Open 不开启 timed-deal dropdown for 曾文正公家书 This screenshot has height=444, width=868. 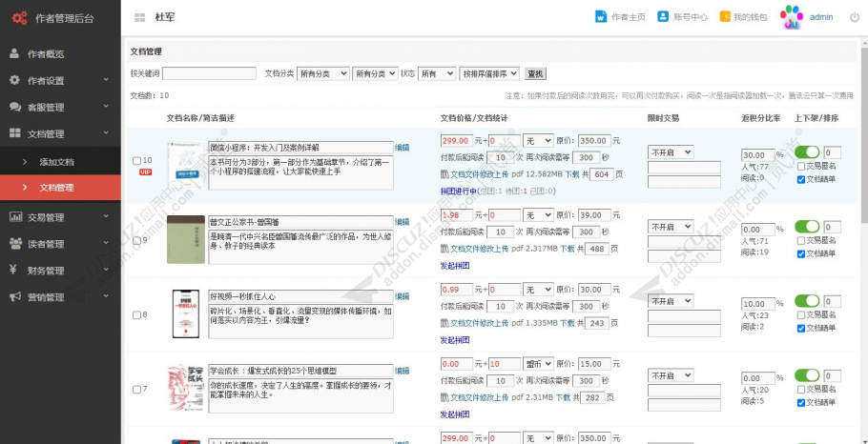coord(671,227)
